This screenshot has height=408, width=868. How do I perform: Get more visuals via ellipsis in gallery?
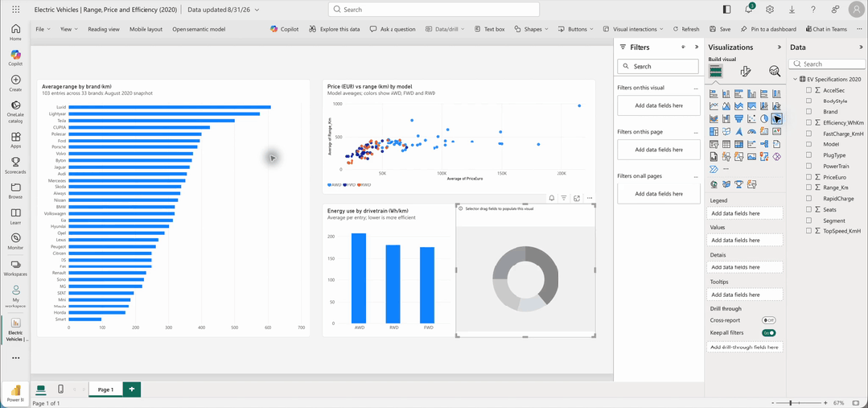[726, 169]
